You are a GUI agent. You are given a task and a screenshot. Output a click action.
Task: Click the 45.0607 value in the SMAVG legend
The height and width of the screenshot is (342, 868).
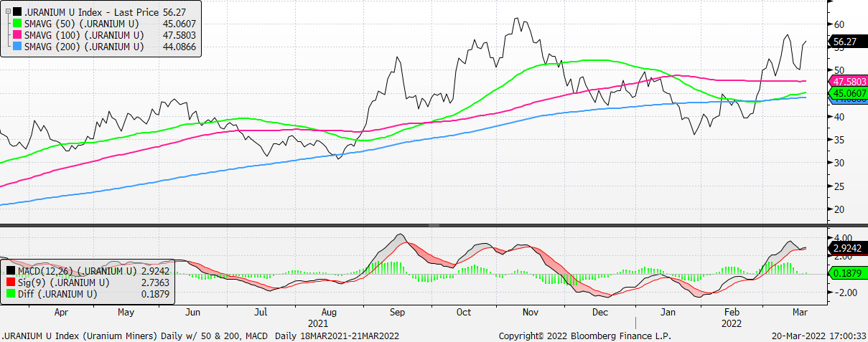180,24
